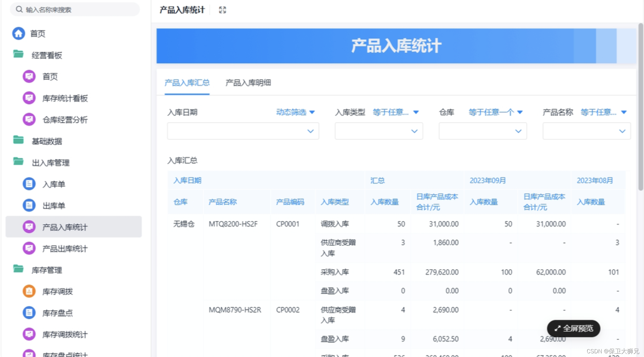Open 库存统计看板 dashboard icon
This screenshot has width=644, height=357.
coord(29,98)
